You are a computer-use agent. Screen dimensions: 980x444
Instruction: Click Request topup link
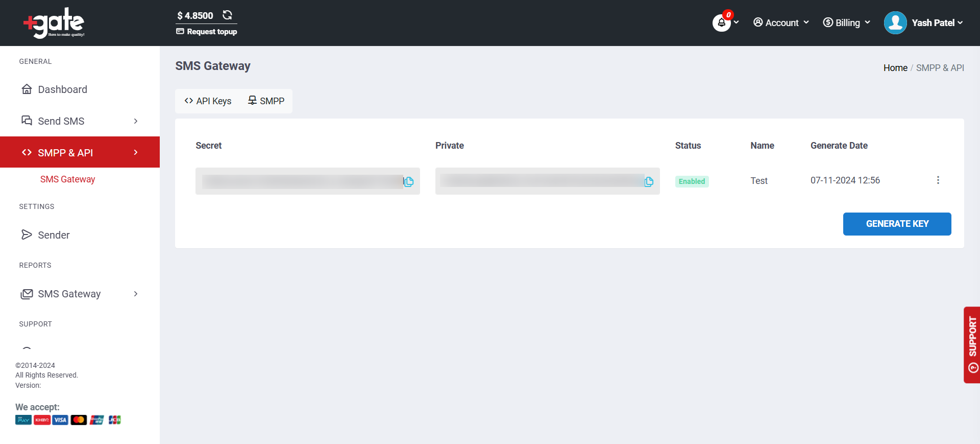207,32
